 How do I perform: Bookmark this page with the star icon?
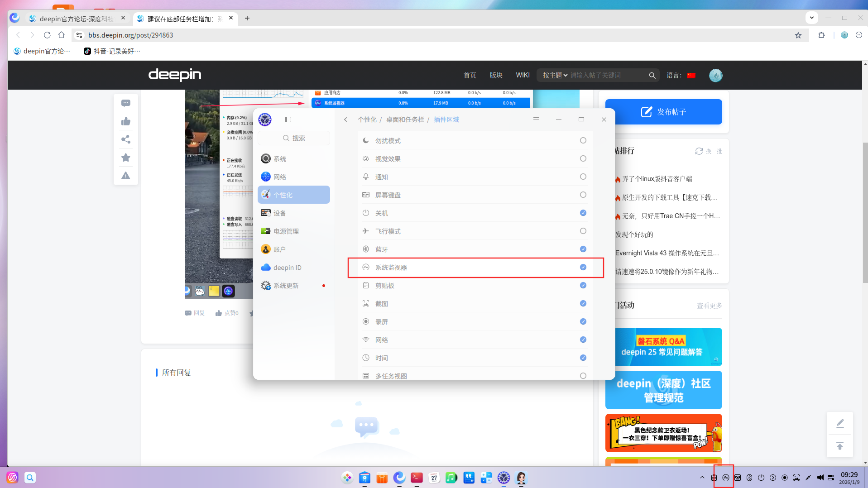798,35
